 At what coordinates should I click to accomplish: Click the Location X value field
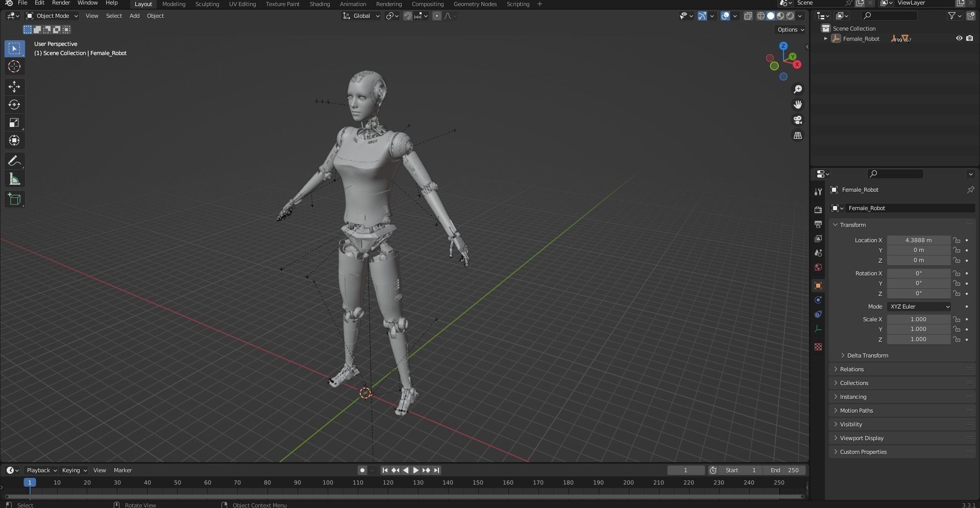coord(918,240)
